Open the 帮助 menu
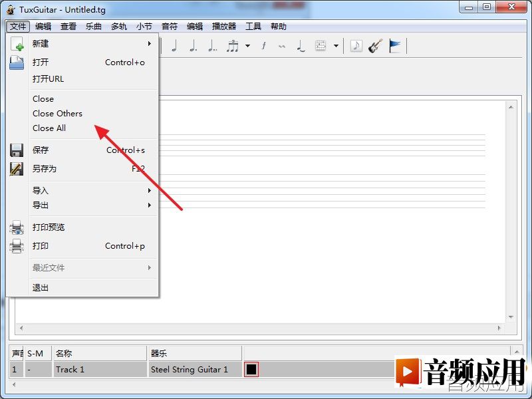 click(x=279, y=27)
